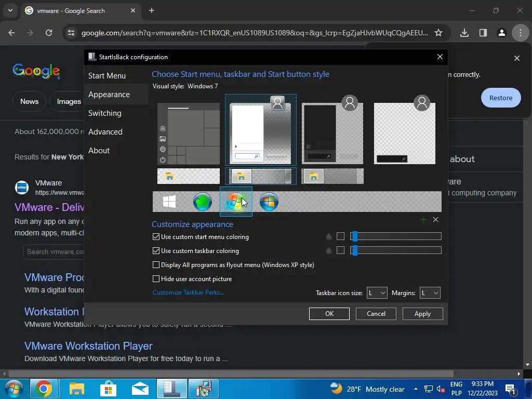
Task: Open VMware Workstation Player search result
Action: pos(88,345)
